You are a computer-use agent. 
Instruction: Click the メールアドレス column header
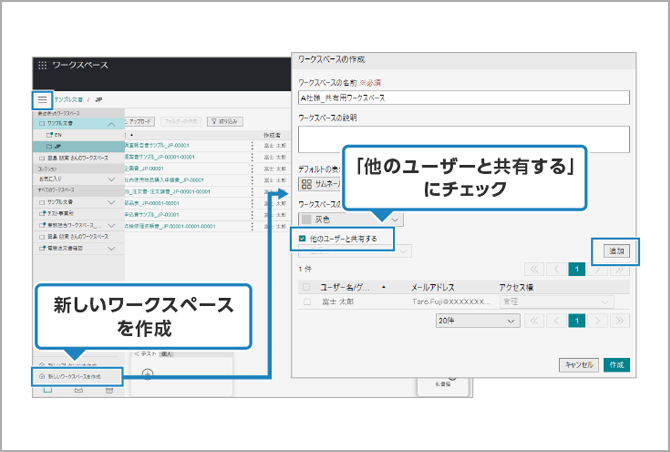[x=432, y=287]
